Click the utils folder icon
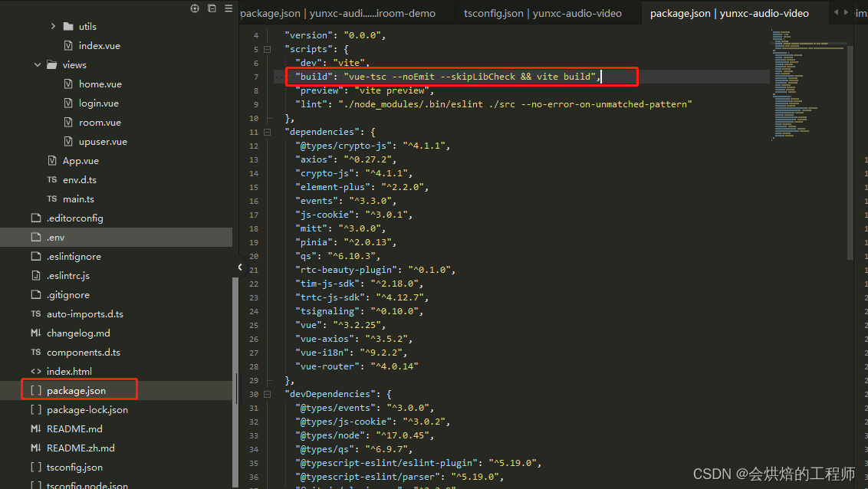The height and width of the screenshot is (489, 868). coord(69,26)
